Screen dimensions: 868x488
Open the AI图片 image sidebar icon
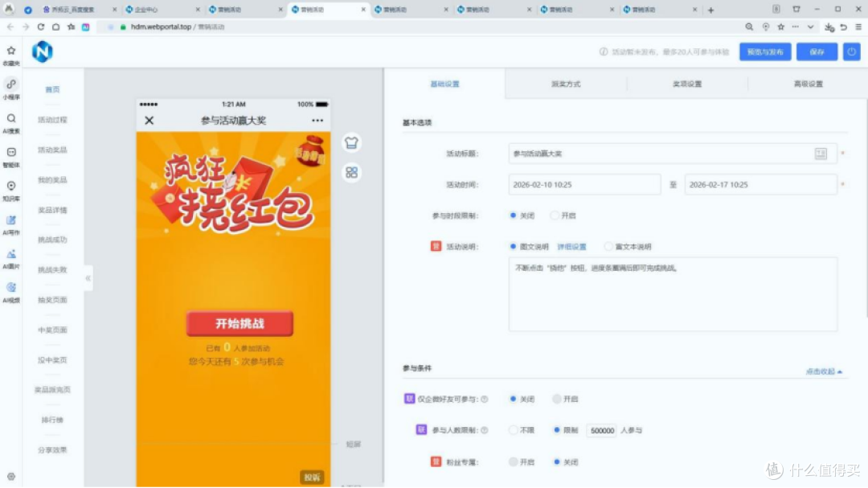(x=11, y=254)
